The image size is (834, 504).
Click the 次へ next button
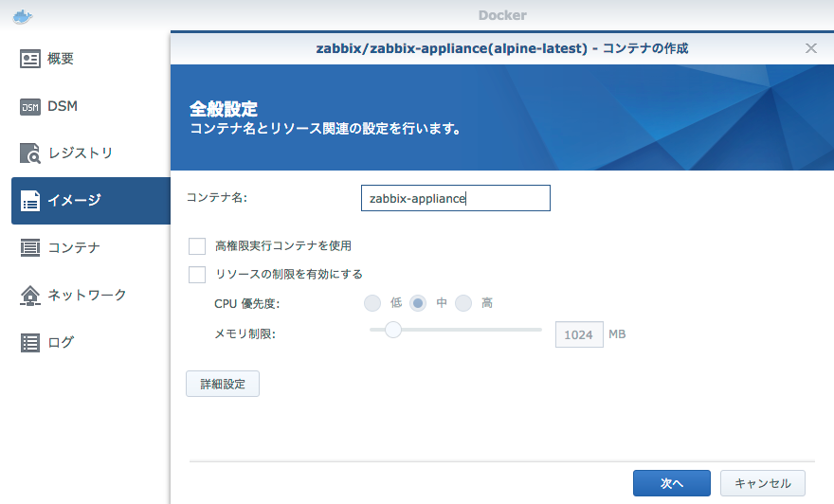click(x=672, y=483)
